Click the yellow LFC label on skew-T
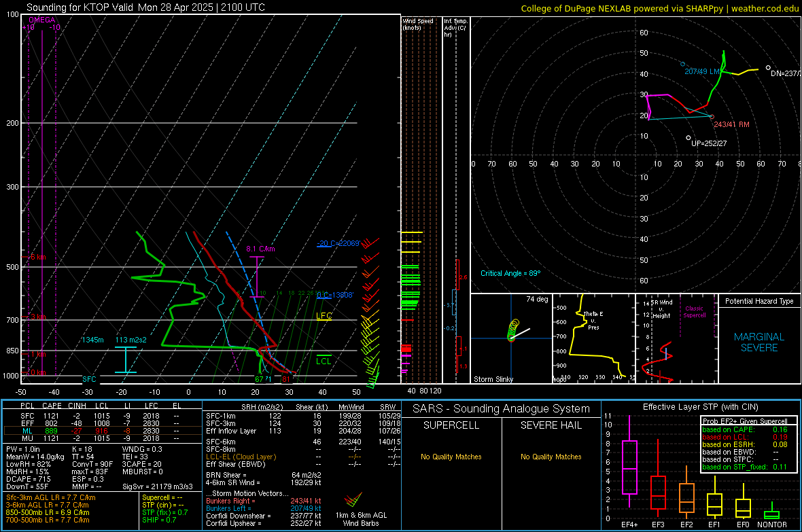Viewport: 802px width, 532px height. 324,316
